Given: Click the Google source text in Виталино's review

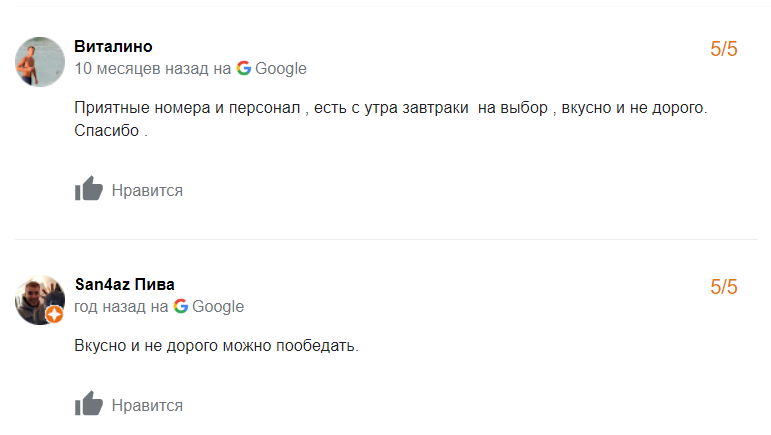Looking at the screenshot, I should [x=280, y=69].
